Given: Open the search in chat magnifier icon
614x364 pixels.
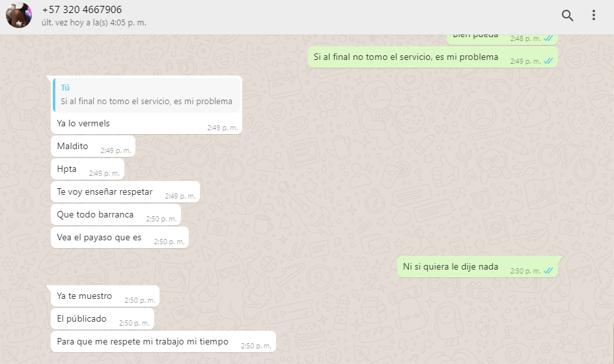Looking at the screenshot, I should [x=567, y=15].
